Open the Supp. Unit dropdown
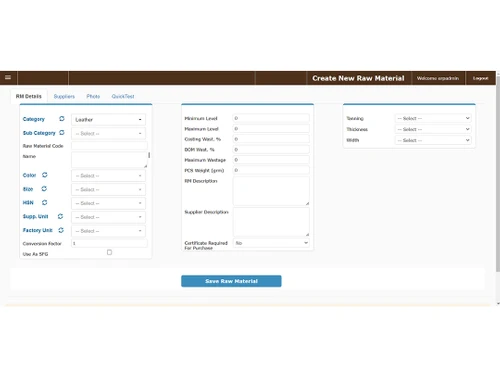This screenshot has height=375, width=500. (x=108, y=217)
